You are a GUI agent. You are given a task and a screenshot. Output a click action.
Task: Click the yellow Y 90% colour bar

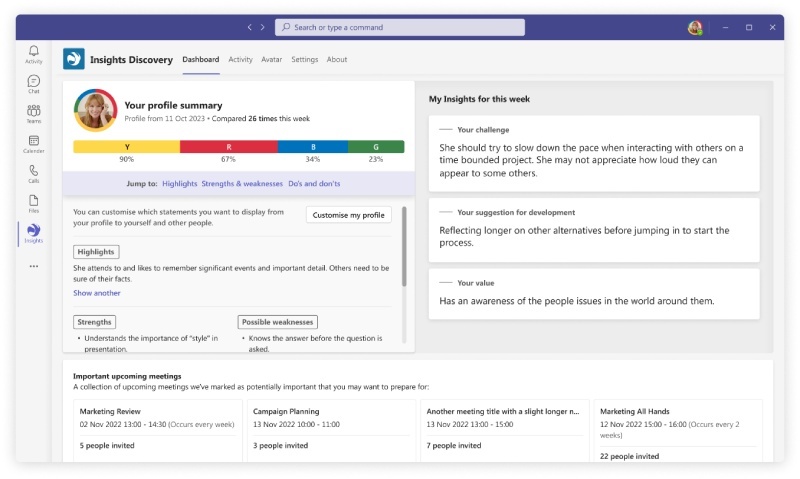point(126,146)
